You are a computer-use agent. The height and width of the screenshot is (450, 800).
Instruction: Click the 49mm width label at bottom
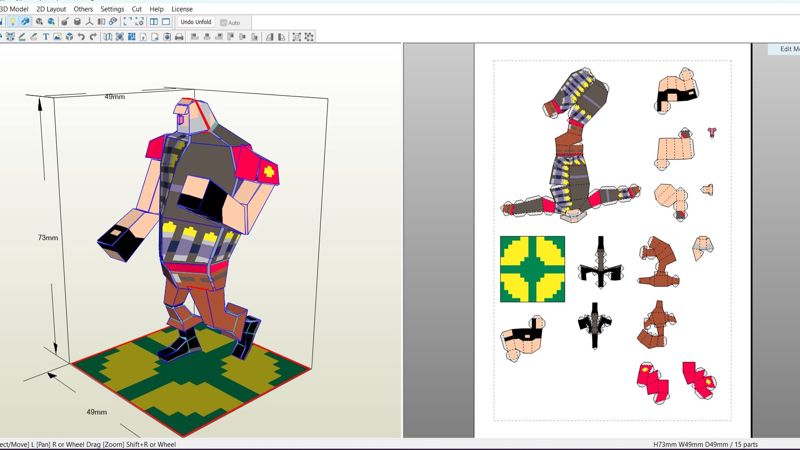click(x=96, y=412)
